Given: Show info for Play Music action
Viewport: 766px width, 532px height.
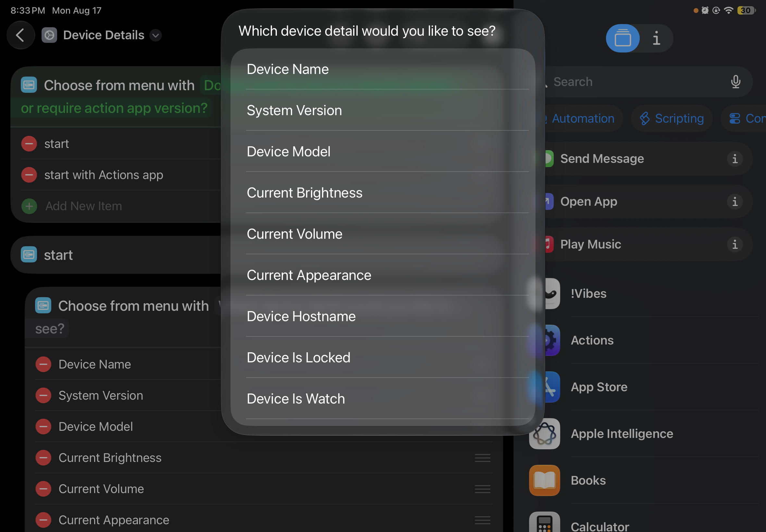Looking at the screenshot, I should click(x=735, y=244).
